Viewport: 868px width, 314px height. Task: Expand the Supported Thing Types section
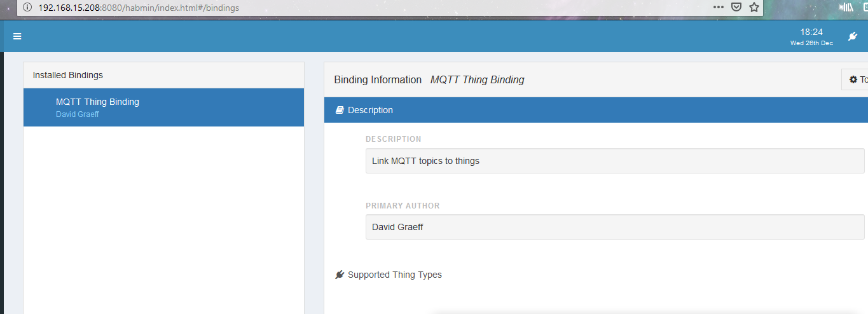tap(395, 275)
